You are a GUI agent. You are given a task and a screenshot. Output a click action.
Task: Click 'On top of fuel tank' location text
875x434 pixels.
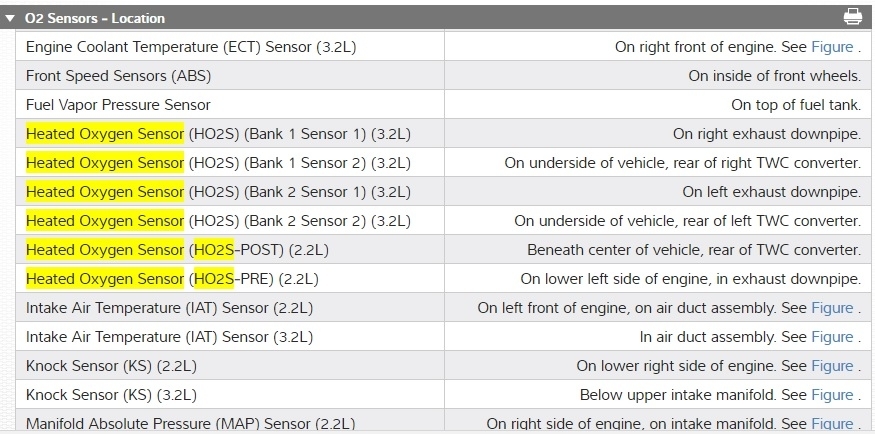795,105
